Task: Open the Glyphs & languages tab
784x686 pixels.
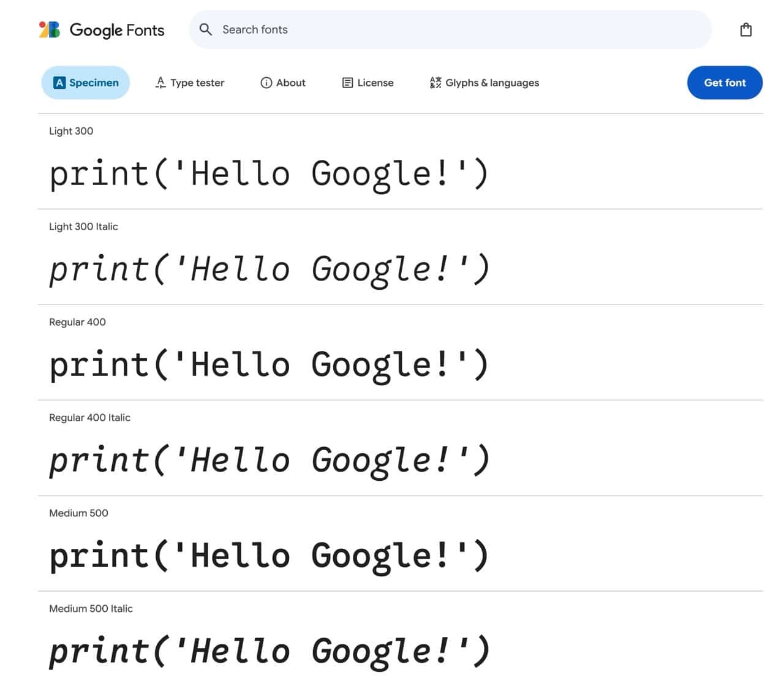Action: (x=484, y=83)
